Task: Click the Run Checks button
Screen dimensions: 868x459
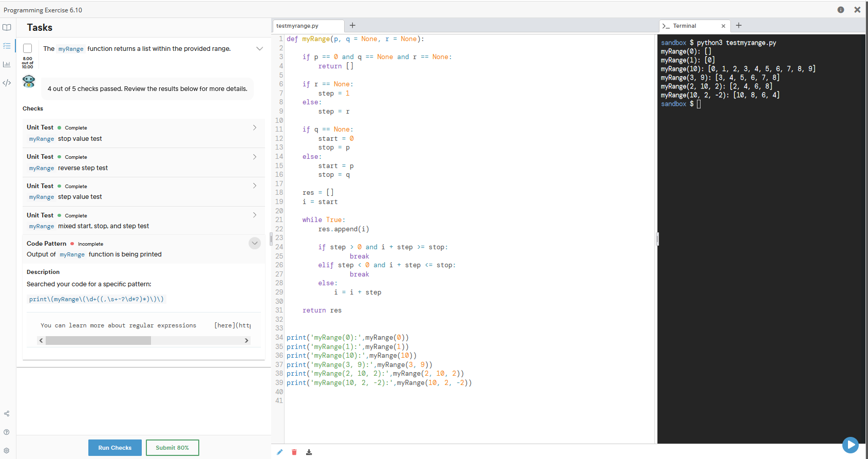Action: click(115, 448)
